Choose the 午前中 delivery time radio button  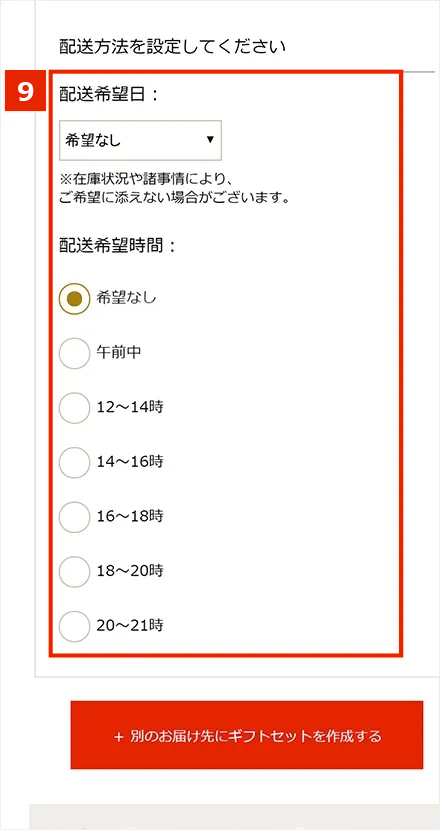74,353
